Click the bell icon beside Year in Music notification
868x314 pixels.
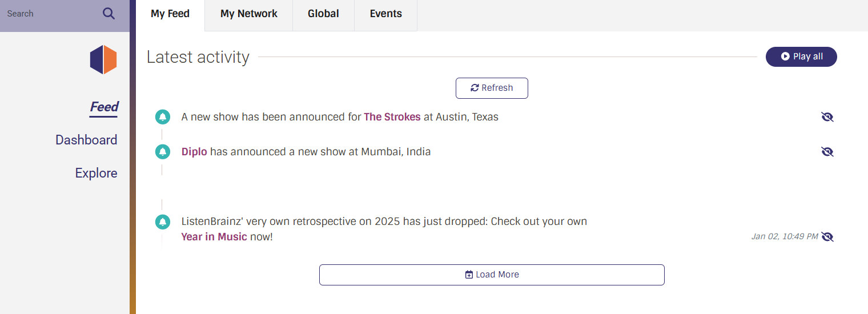163,222
